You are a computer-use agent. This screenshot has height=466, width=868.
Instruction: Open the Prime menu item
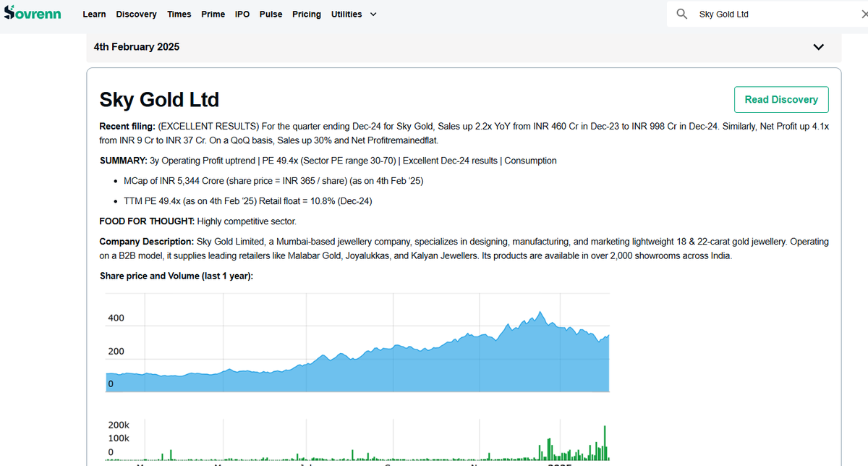(213, 14)
